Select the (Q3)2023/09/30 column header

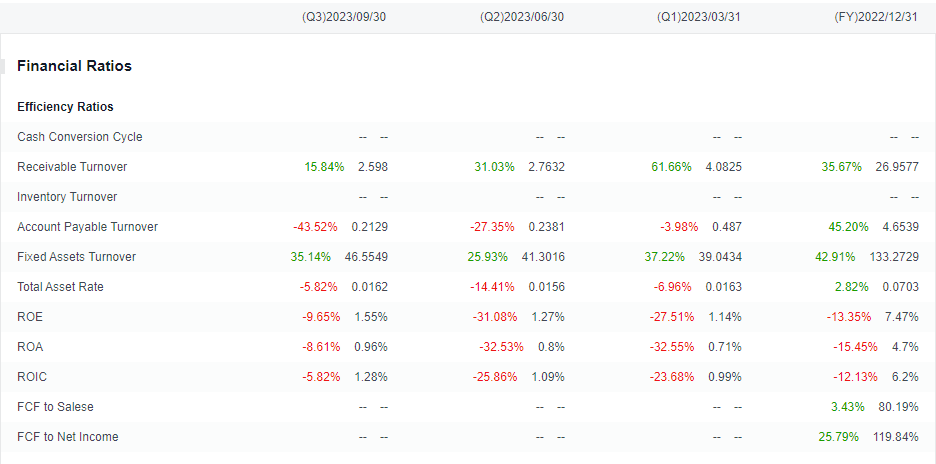tap(344, 17)
